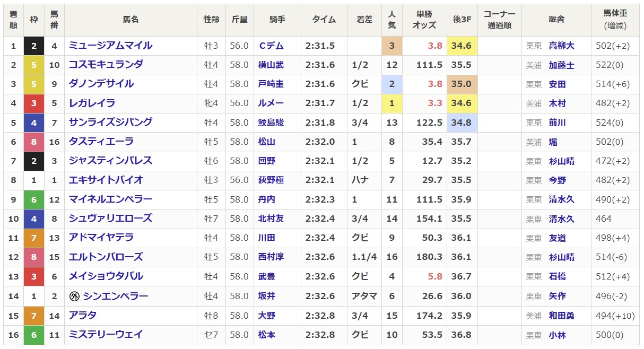Click yellow frame 5 cell beside コスモキュランダ
644x349 pixels.
pos(34,65)
